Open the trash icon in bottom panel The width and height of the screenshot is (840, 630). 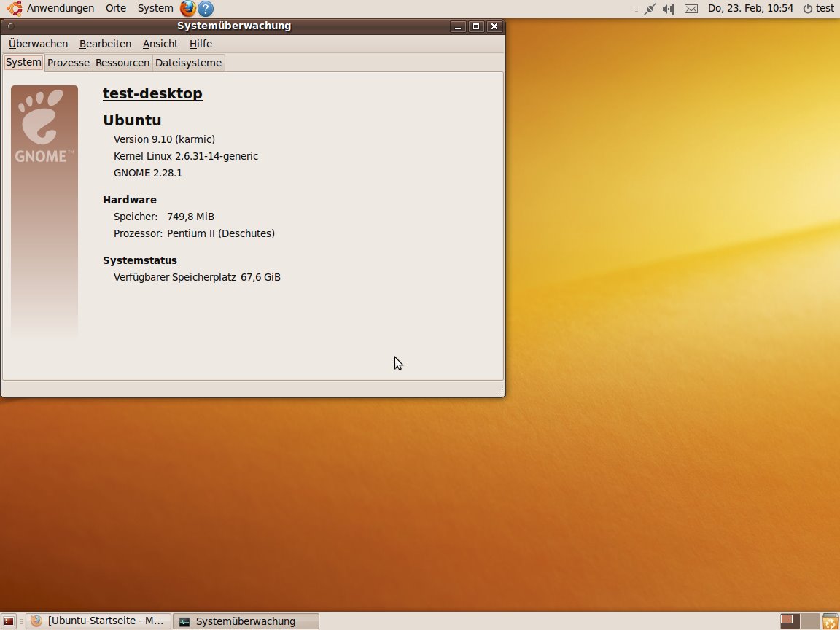coord(831,621)
